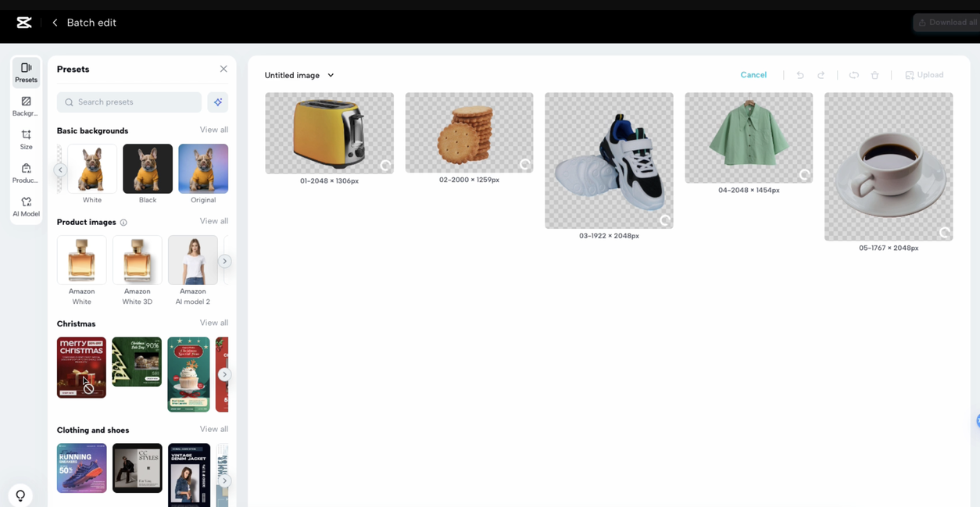The height and width of the screenshot is (507, 980).
Task: Click the AI sparkle button beside search
Action: point(218,102)
